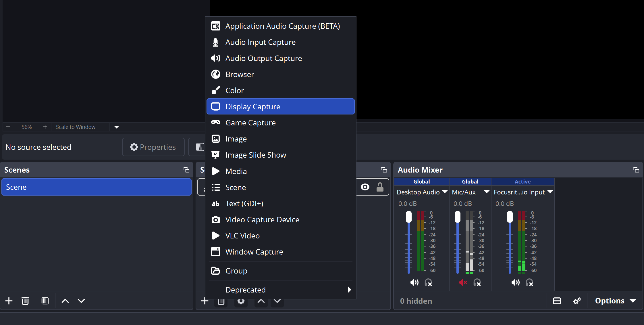Select Window Capture source
Screen dimensions: 644x325
pyautogui.click(x=280, y=252)
